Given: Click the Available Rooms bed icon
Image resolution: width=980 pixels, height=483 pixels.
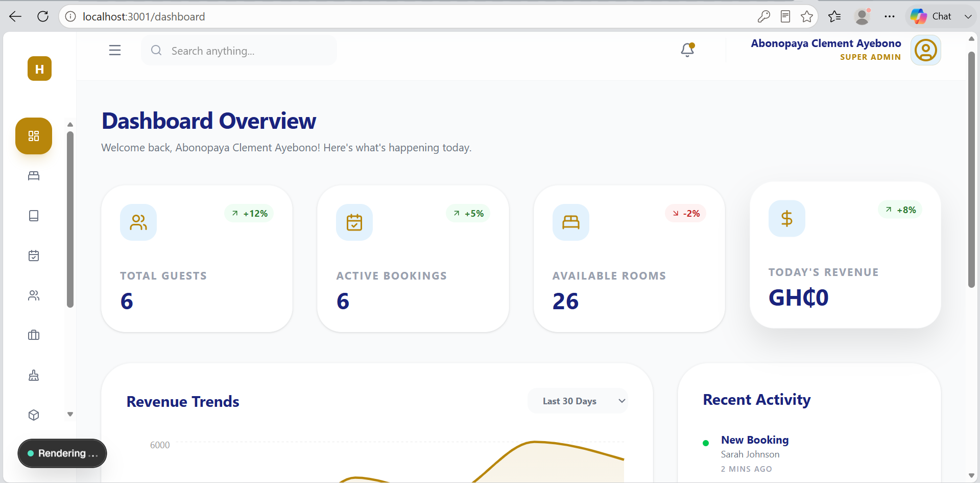Looking at the screenshot, I should click(571, 222).
